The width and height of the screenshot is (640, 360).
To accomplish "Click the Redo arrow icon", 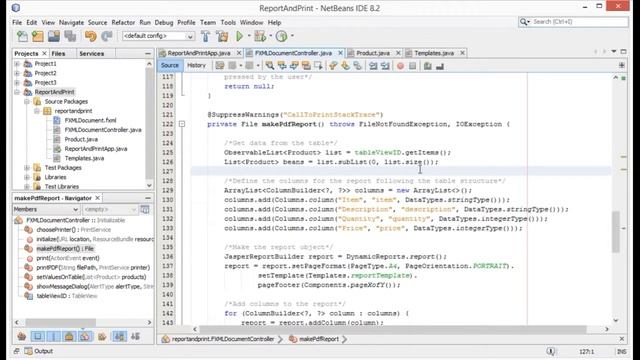I will (x=107, y=36).
